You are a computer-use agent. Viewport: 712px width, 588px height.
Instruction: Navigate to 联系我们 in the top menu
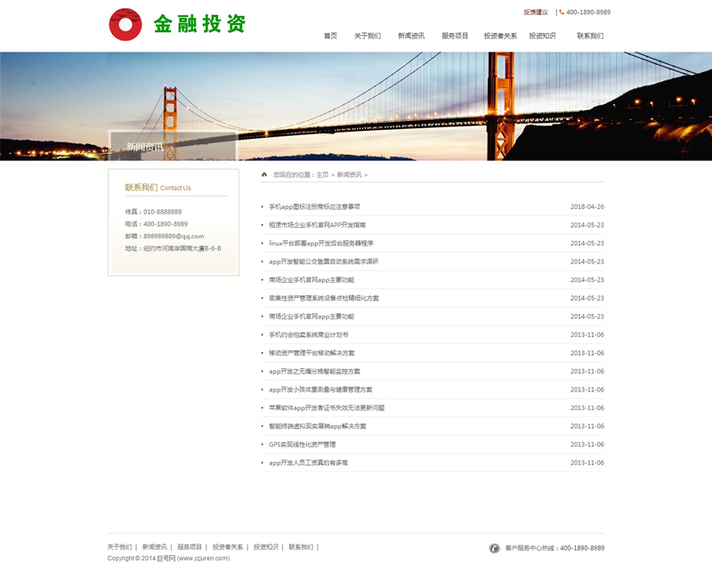[589, 36]
